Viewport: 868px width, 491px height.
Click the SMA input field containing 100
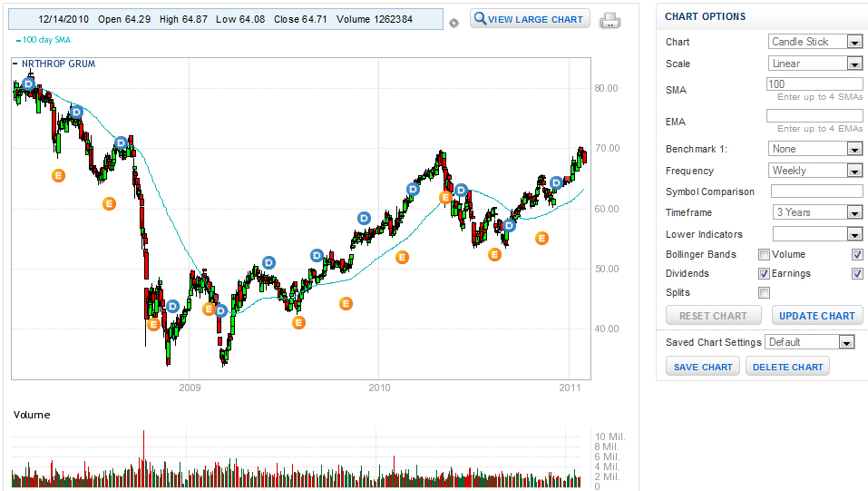[x=814, y=84]
